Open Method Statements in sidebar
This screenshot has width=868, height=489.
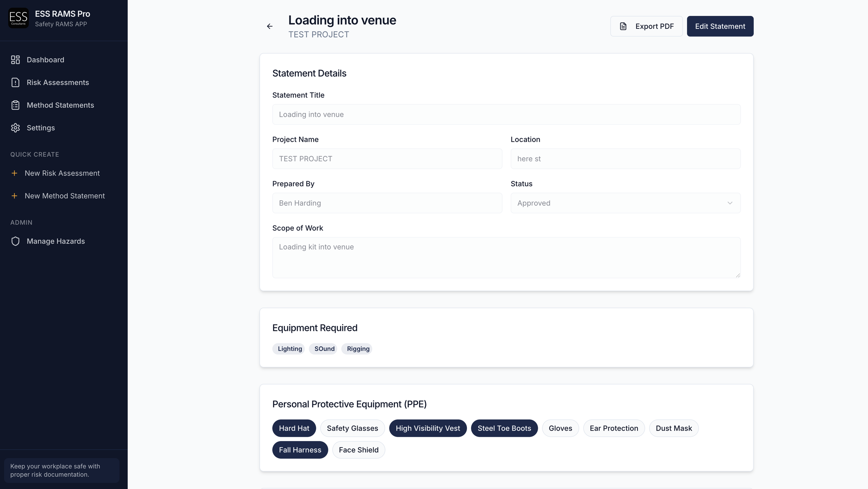pyautogui.click(x=60, y=105)
